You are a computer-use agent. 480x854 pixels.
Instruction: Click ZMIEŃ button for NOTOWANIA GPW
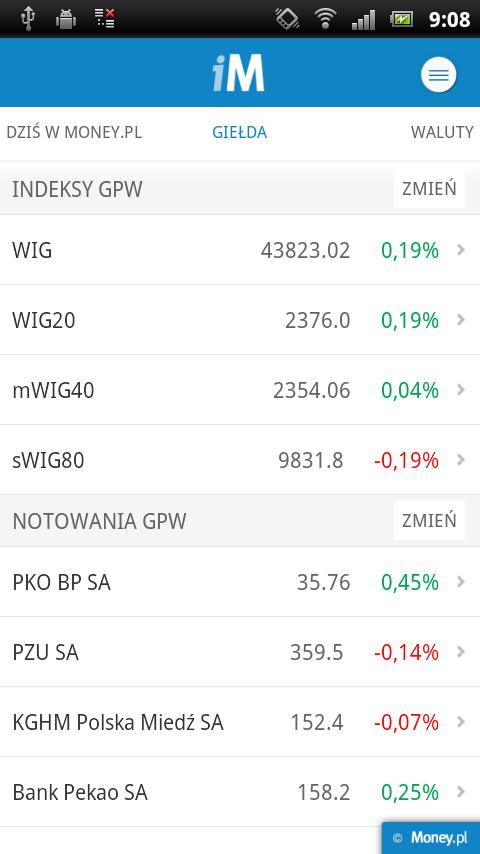point(429,520)
